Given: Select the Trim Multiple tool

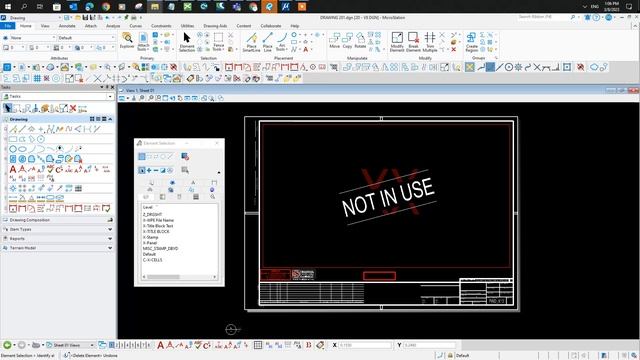Looking at the screenshot, I should [430, 42].
